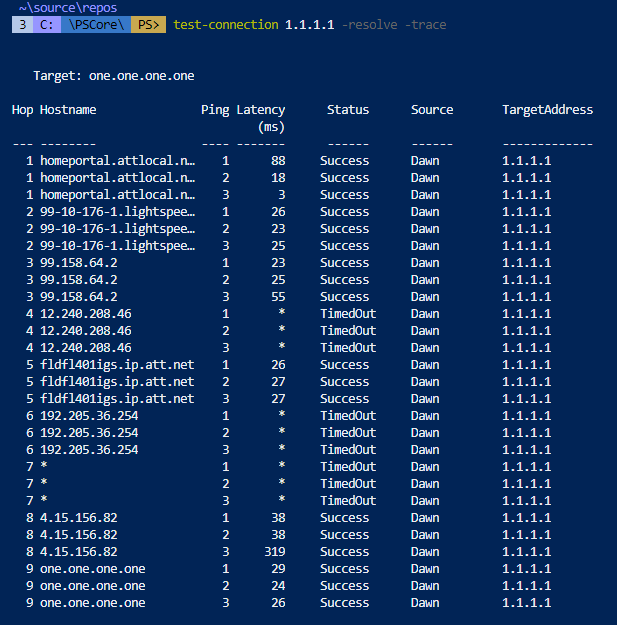Screen dimensions: 617x625
Task: Click TimedOut status for hop 6 ping 3
Action: coord(348,450)
